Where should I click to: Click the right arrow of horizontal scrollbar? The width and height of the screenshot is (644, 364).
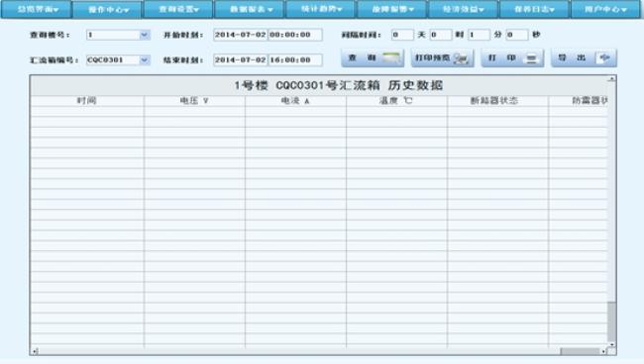pyautogui.click(x=603, y=351)
